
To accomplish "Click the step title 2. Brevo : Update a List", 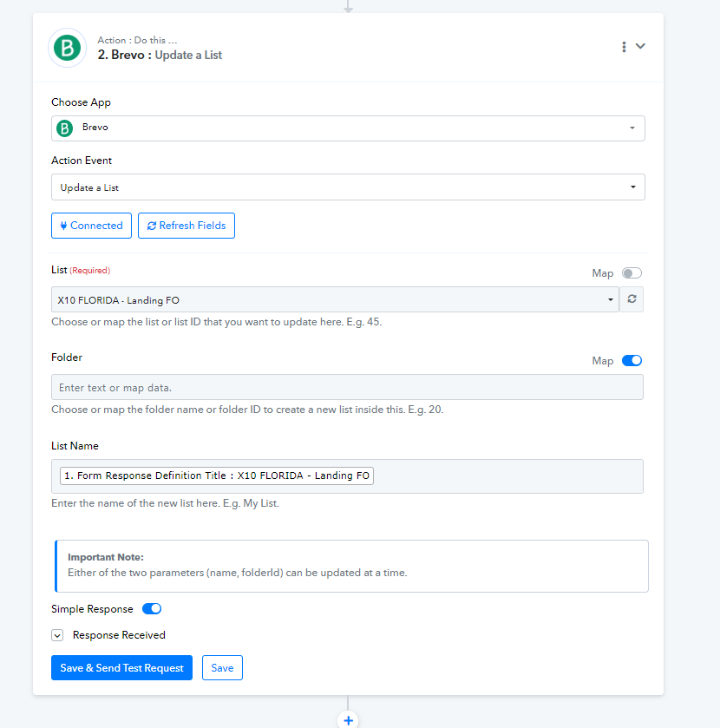I will point(160,55).
